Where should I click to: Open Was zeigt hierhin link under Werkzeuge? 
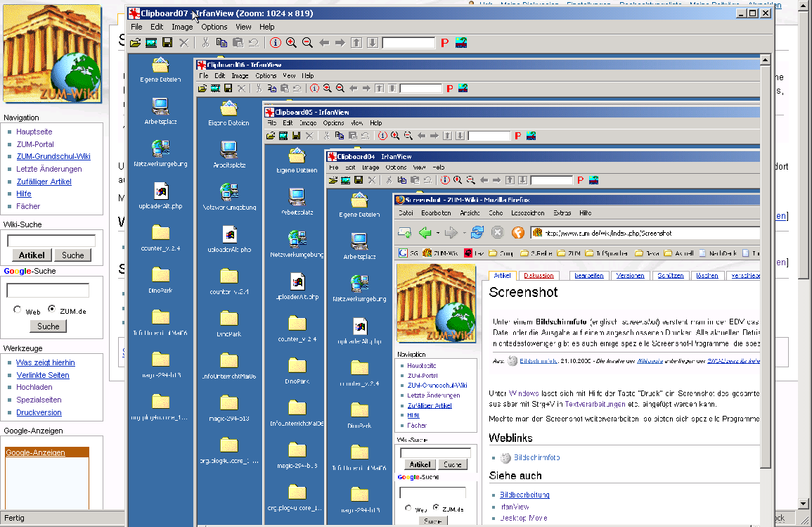point(45,362)
